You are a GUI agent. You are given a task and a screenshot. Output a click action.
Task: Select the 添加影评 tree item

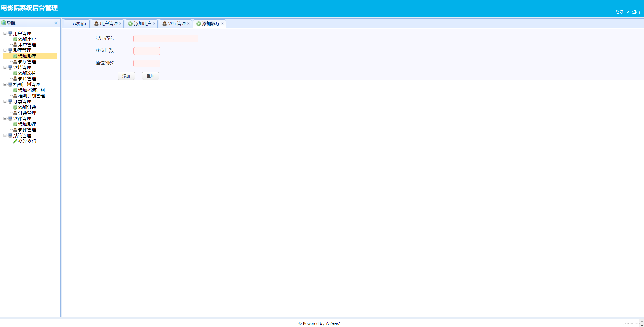pos(27,124)
